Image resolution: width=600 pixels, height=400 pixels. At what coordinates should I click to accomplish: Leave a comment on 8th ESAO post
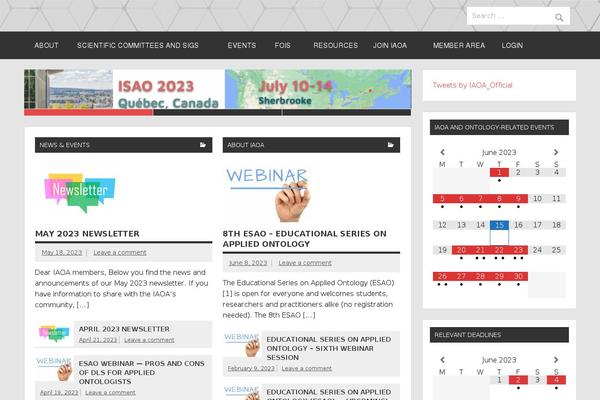coord(305,263)
